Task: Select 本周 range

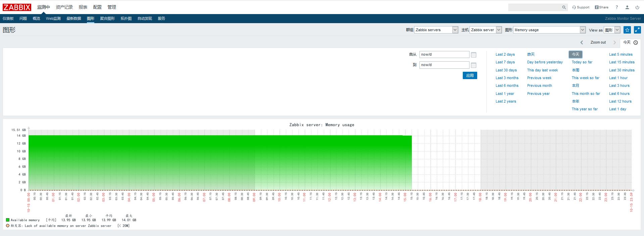Action: pyautogui.click(x=576, y=70)
